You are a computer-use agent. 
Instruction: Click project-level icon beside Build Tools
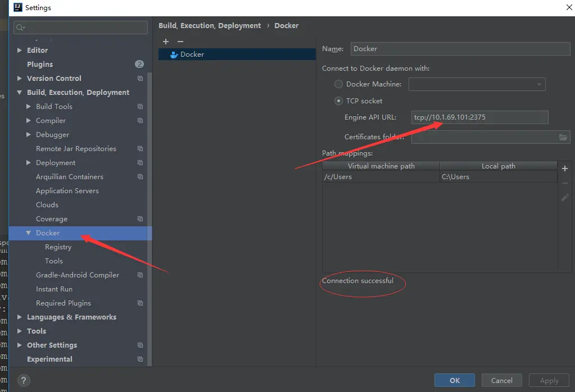click(x=140, y=107)
